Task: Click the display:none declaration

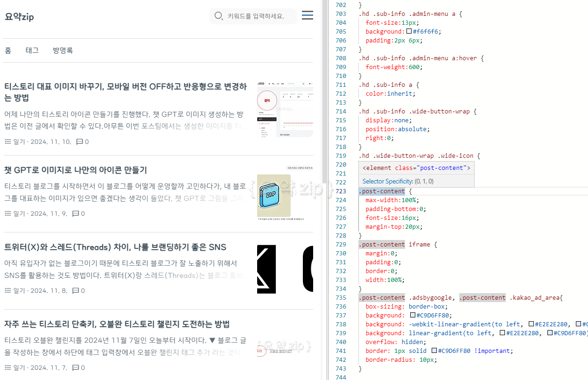Action: [x=389, y=120]
